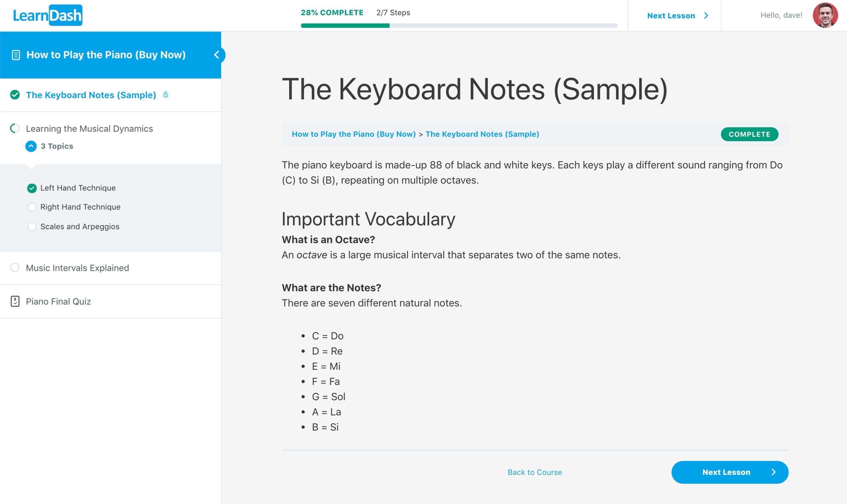This screenshot has width=847, height=504.
Task: Click the course document icon in sidebar header
Action: 16,55
